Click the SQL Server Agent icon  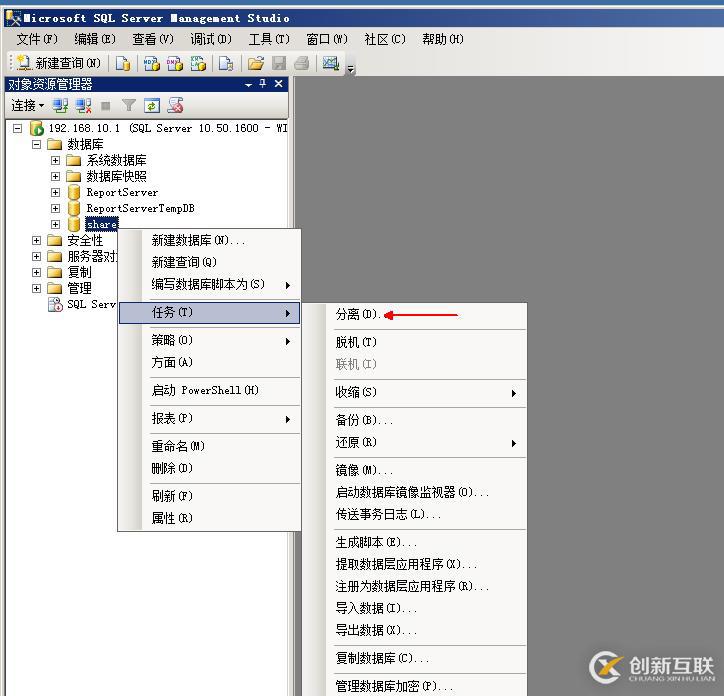55,304
